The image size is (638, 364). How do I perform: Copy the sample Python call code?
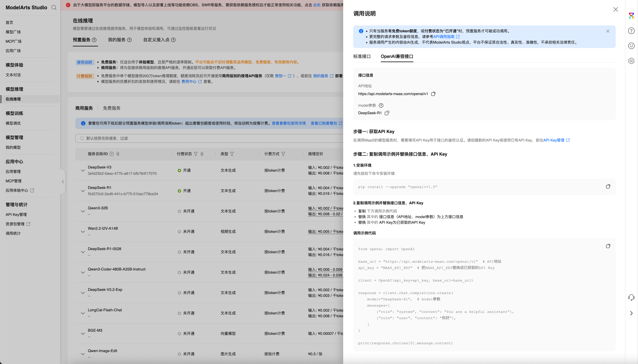coord(608,246)
